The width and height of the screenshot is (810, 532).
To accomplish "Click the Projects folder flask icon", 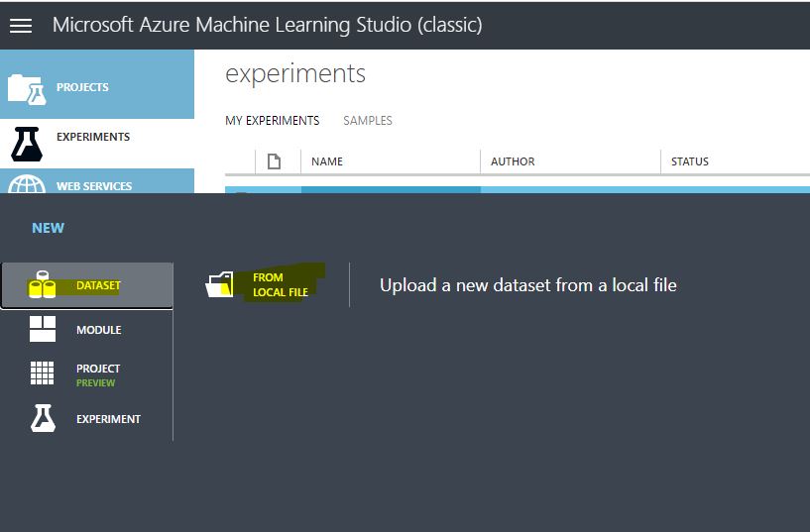I will [x=27, y=89].
